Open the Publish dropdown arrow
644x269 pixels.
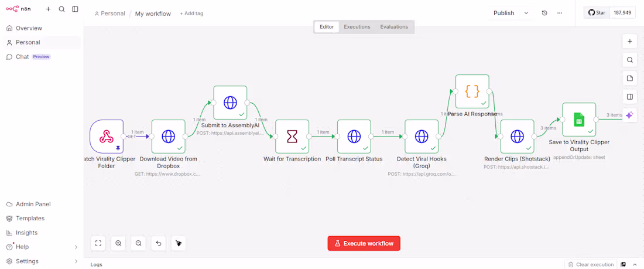click(526, 13)
